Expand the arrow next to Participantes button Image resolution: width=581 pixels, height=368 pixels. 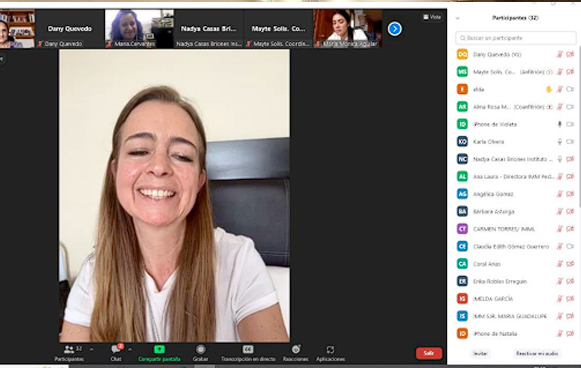point(92,349)
